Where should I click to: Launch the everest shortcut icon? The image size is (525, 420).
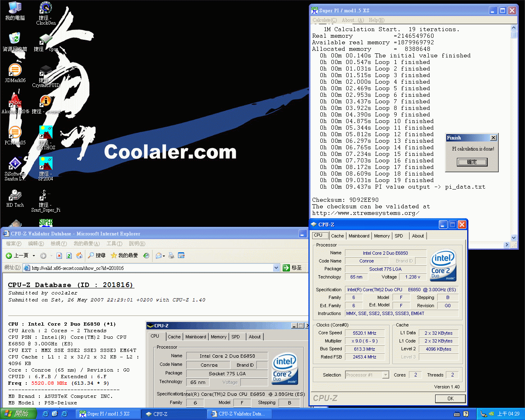pyautogui.click(x=46, y=105)
